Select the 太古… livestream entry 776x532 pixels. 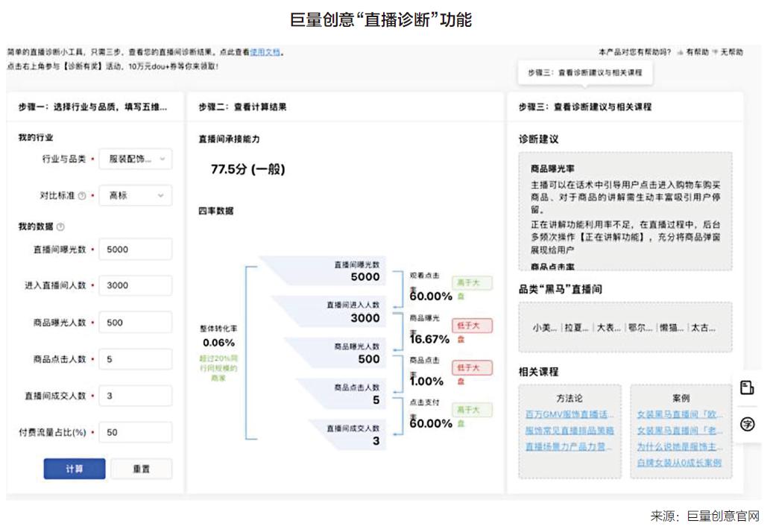point(703,328)
